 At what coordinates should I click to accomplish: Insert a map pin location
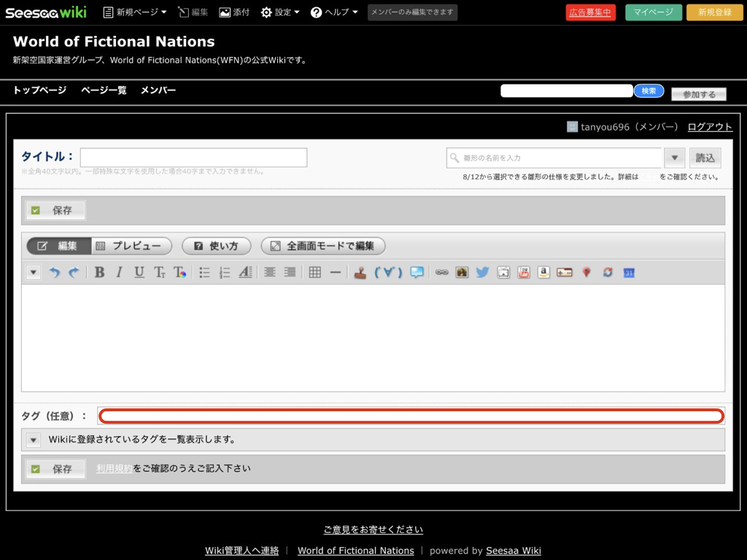(x=587, y=273)
